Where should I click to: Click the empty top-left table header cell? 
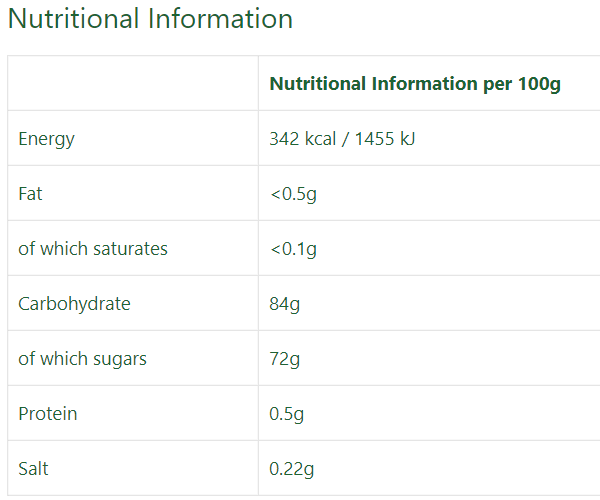point(133,84)
